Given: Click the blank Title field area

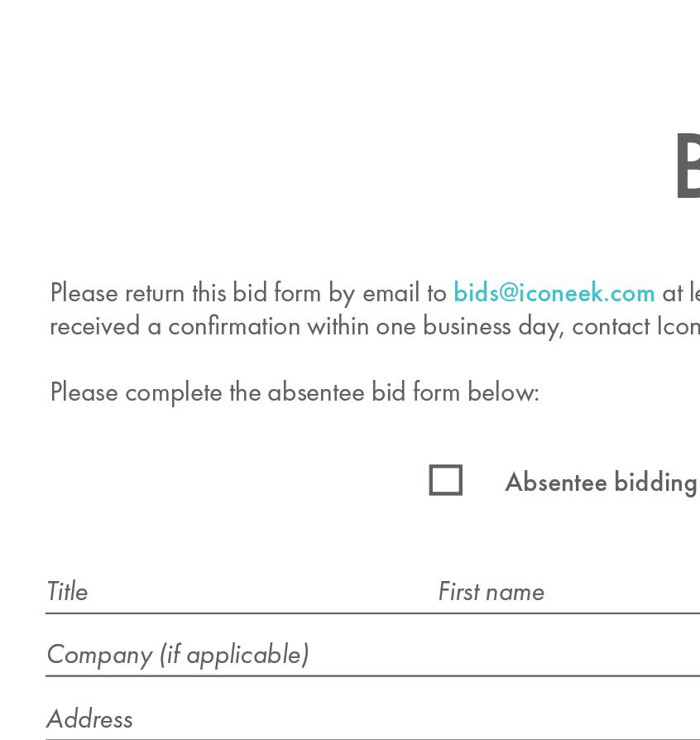Looking at the screenshot, I should [x=260, y=593].
